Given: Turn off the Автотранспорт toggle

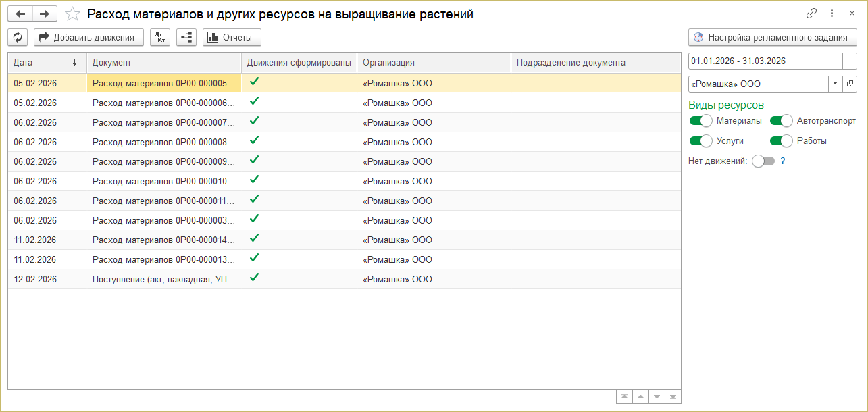Looking at the screenshot, I should pos(781,121).
